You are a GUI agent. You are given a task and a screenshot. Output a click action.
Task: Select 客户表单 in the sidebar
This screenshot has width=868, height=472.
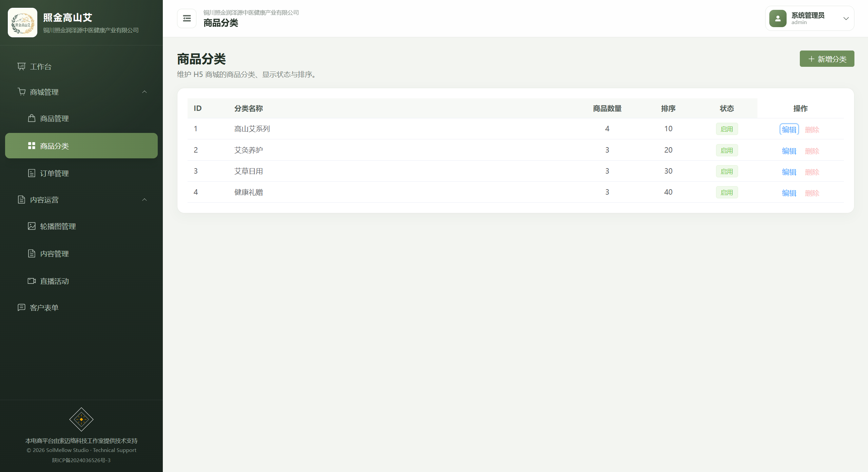tap(81, 308)
